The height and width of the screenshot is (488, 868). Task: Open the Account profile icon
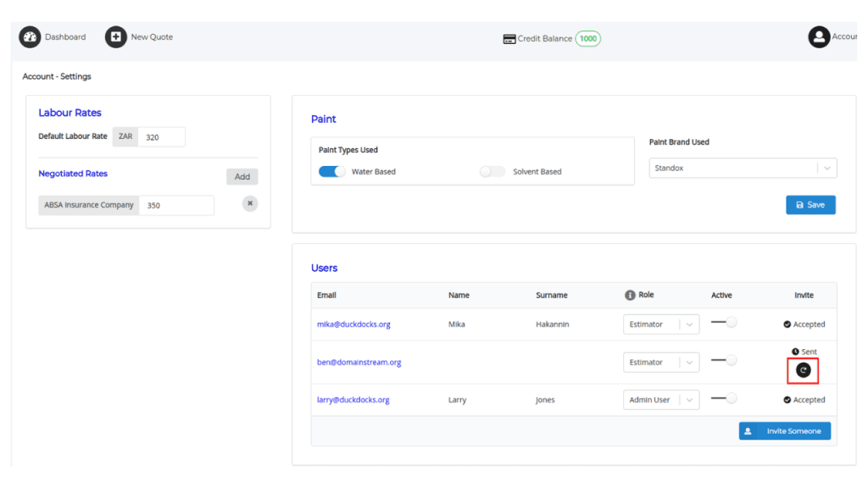coord(818,37)
